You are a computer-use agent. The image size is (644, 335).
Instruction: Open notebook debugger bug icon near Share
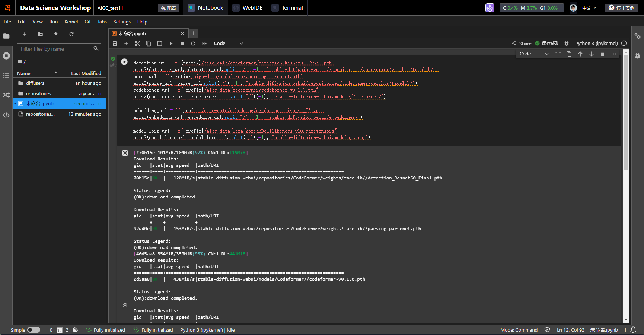coord(567,44)
